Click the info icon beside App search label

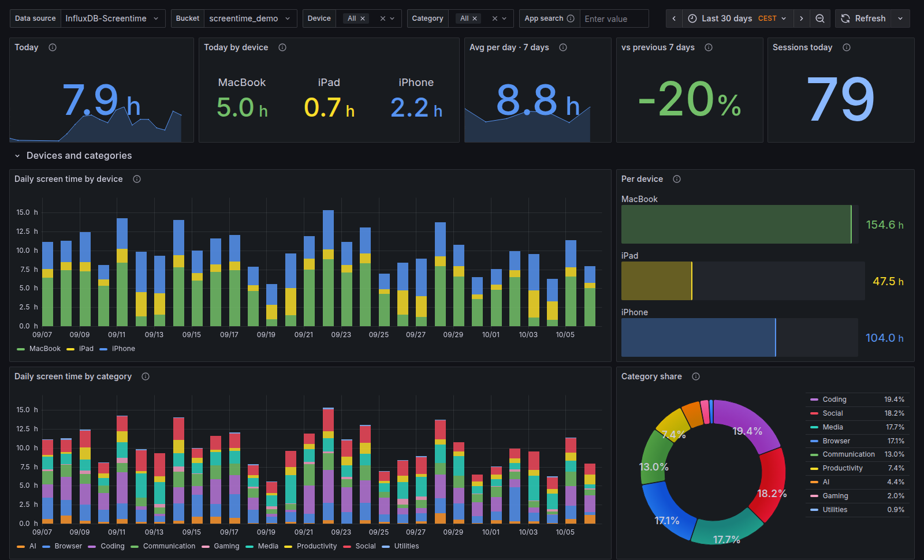pyautogui.click(x=571, y=18)
